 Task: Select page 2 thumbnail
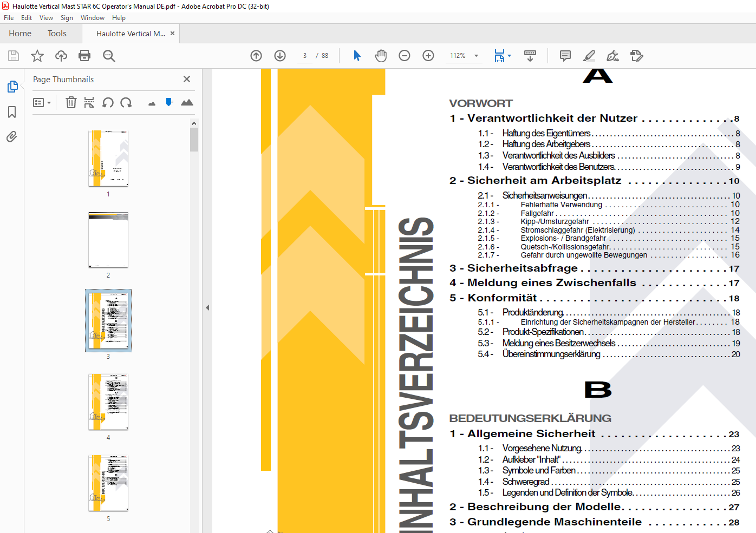point(108,240)
